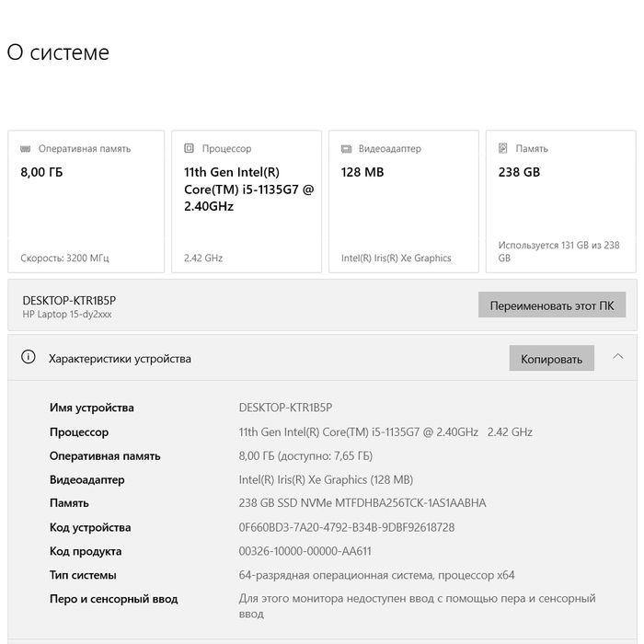Viewport: 644px width, 644px height.
Task: Click the Код продукта value 00326-10000-00000-AA611
Action: [x=305, y=551]
